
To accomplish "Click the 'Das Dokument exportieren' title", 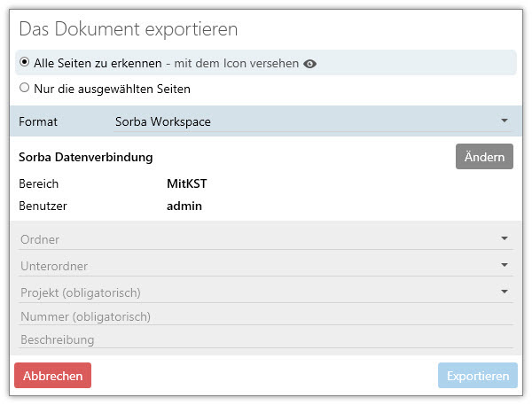I will 129,29.
